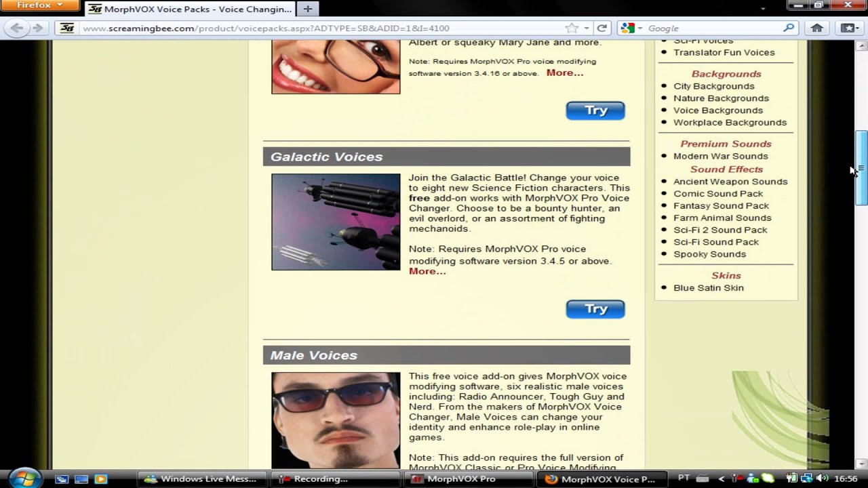The image size is (868, 488).
Task: Click the Try button under Galactic Voices
Action: (595, 309)
